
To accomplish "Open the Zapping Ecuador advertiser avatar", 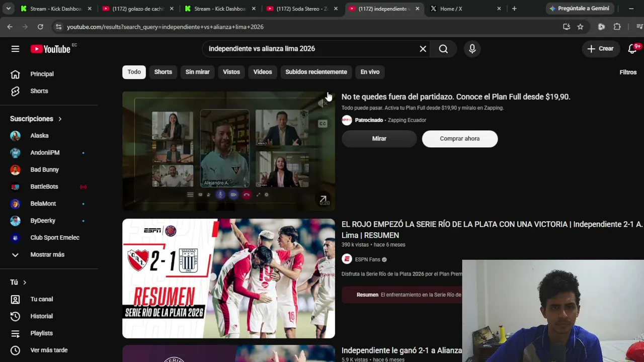I will pyautogui.click(x=347, y=120).
